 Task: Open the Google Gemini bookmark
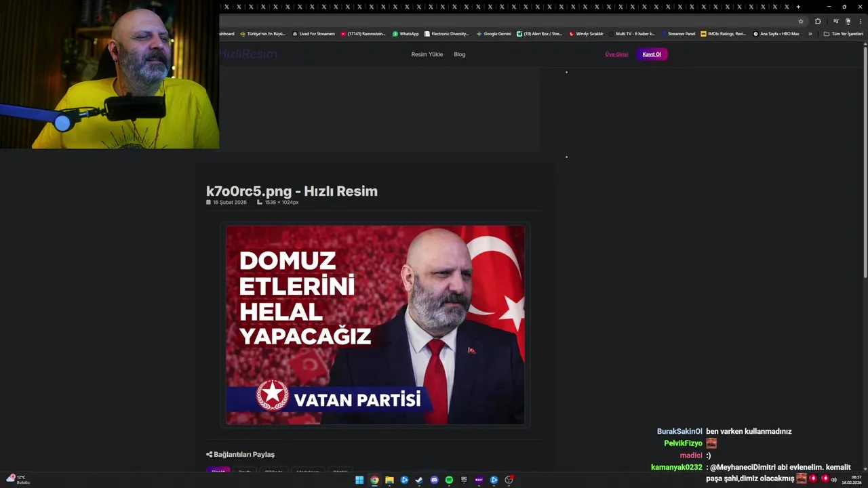click(x=494, y=33)
